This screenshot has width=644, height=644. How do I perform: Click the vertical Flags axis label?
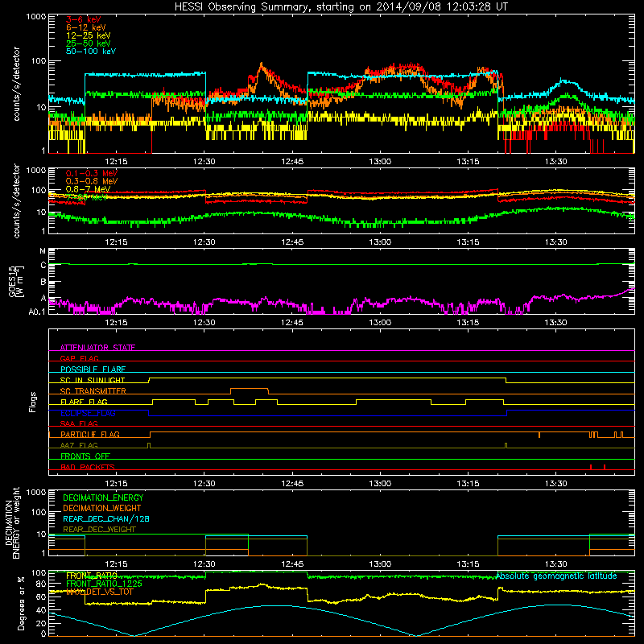coord(32,402)
